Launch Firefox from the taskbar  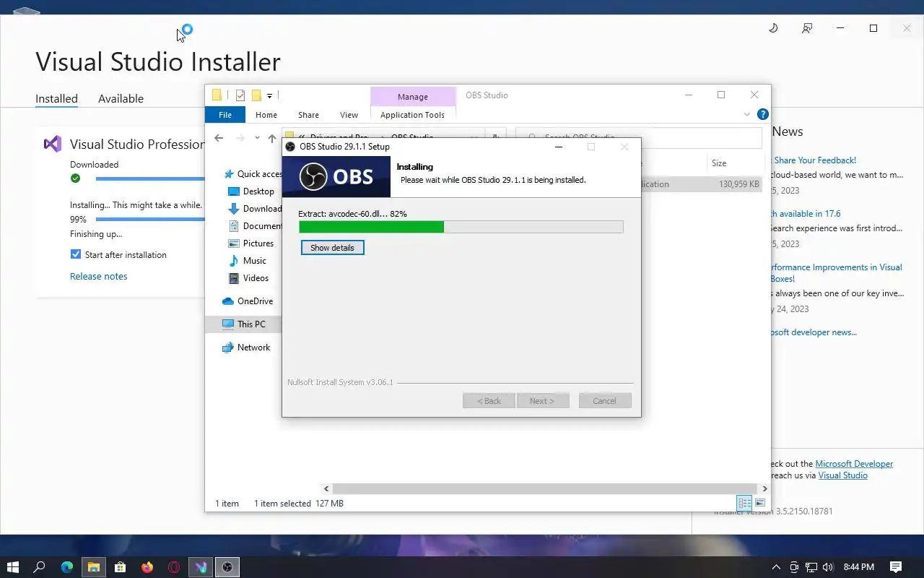(147, 567)
